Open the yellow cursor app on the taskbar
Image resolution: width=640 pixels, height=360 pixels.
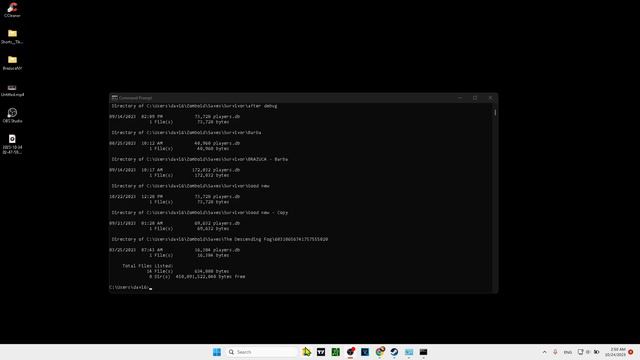click(307, 352)
